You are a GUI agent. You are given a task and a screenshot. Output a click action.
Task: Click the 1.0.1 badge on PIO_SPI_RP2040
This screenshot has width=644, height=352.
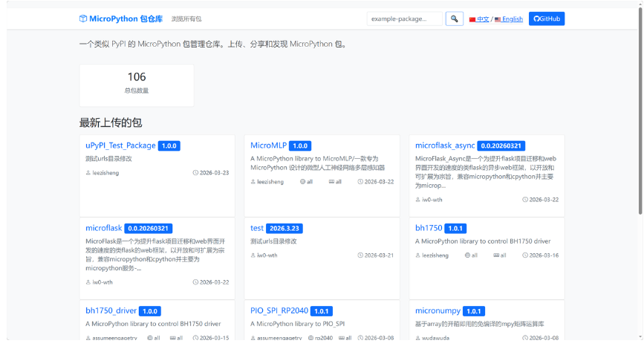322,311
